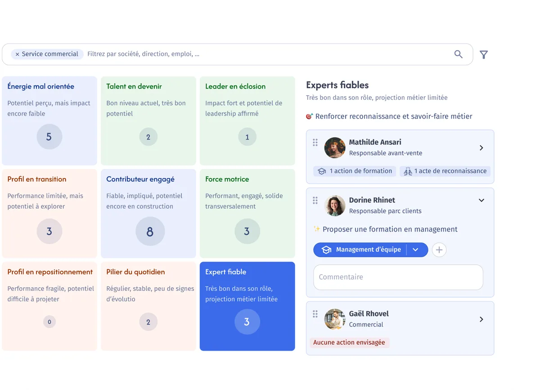Image resolution: width=540 pixels, height=392 pixels.
Task: Click count badge 5 in Énergie mal orientée
Action: [x=49, y=137]
